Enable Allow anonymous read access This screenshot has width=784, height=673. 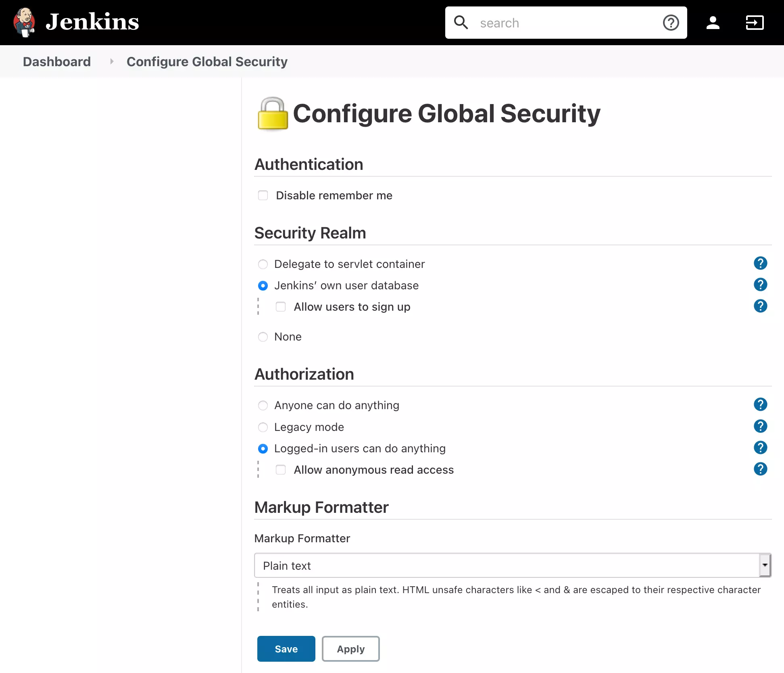pos(281,470)
